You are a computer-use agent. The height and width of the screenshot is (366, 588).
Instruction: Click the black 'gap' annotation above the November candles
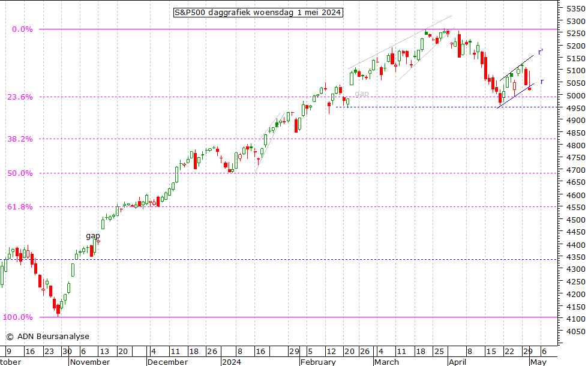click(x=93, y=236)
